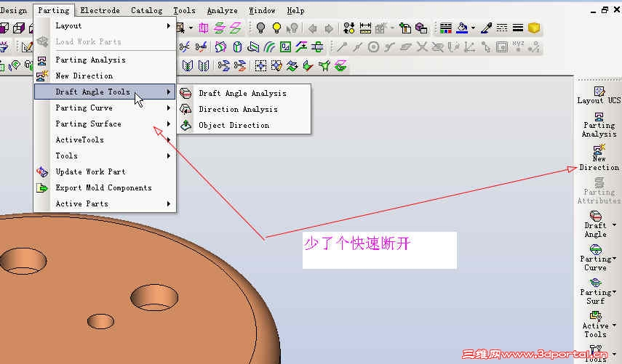Viewport: 622px width, 364px height.
Task: Select Direction Analysis in submenu
Action: tap(244, 109)
